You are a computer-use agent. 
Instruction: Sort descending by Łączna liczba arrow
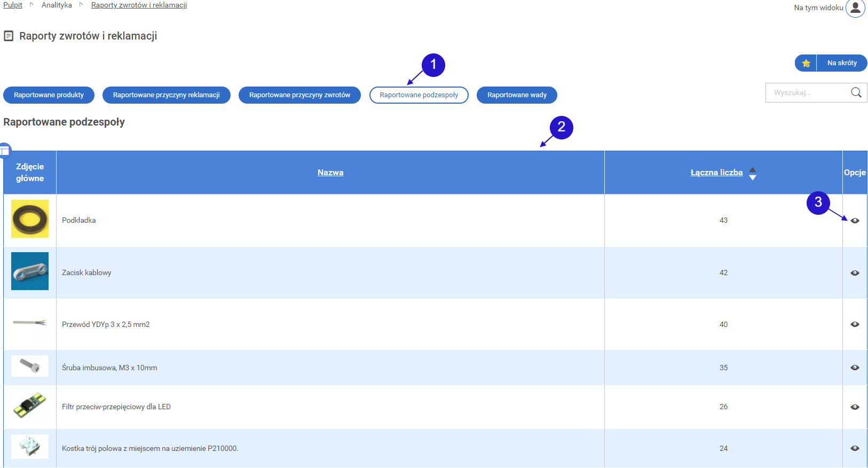(x=753, y=177)
